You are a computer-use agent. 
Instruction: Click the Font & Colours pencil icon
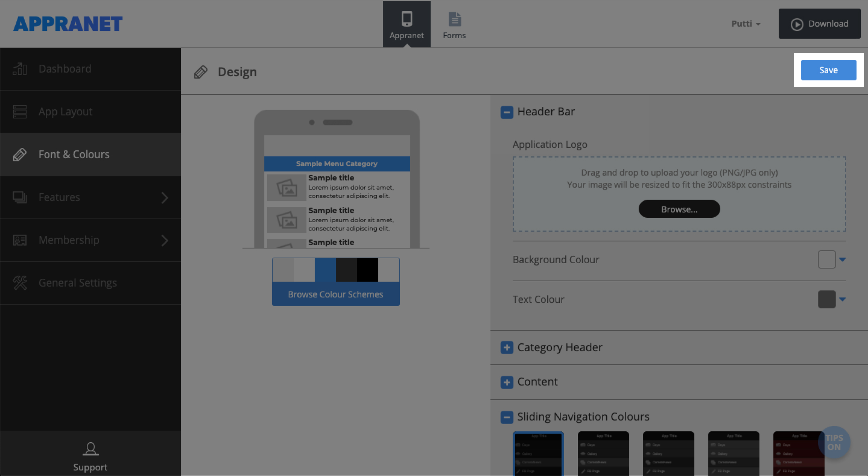(x=20, y=155)
